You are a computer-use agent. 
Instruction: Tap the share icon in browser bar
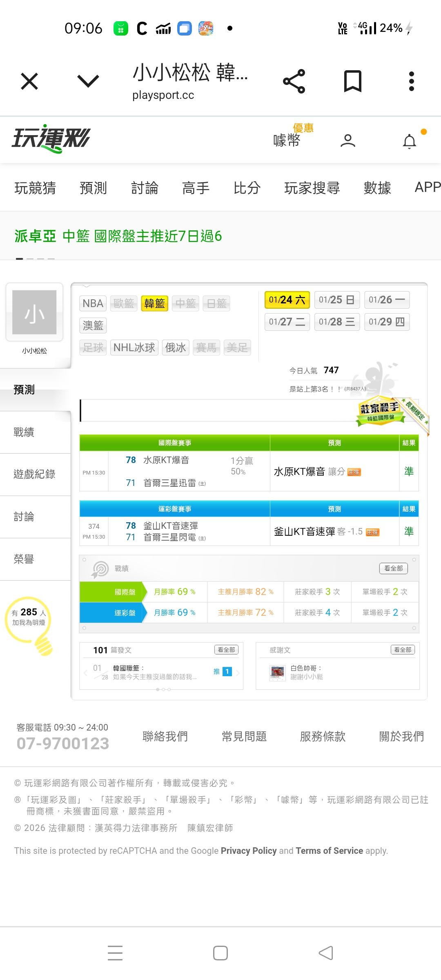click(x=294, y=81)
